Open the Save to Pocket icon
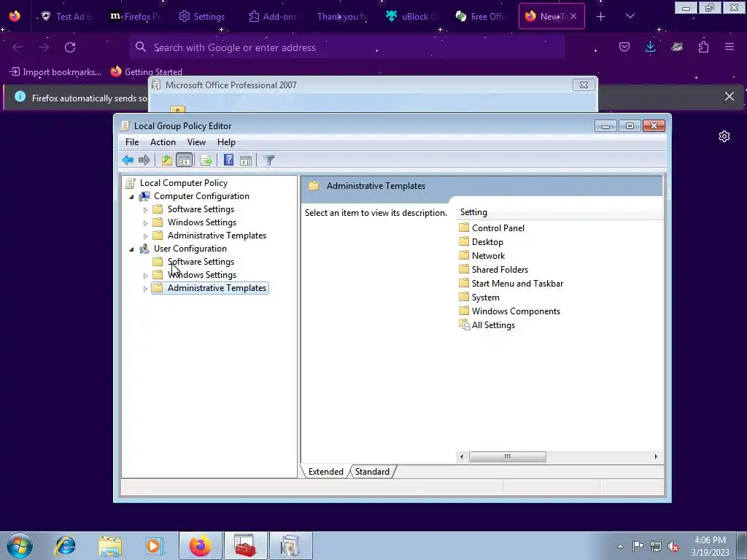This screenshot has height=560, width=747. (624, 47)
